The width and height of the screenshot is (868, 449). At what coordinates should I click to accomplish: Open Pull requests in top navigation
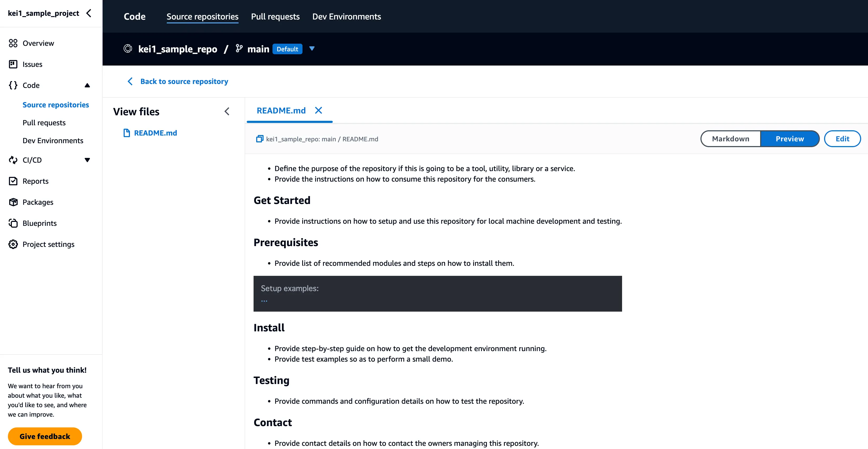[x=275, y=17]
